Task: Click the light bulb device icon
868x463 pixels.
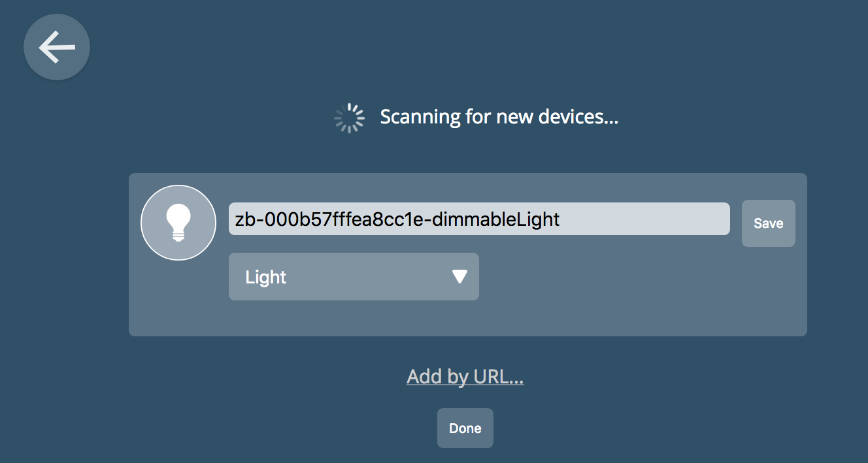Action: (x=178, y=223)
